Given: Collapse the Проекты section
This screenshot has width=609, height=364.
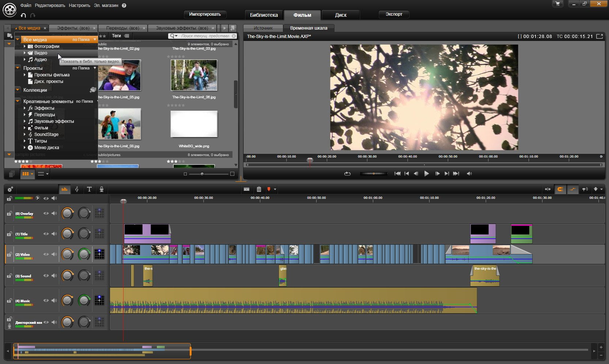Looking at the screenshot, I should pyautogui.click(x=18, y=68).
